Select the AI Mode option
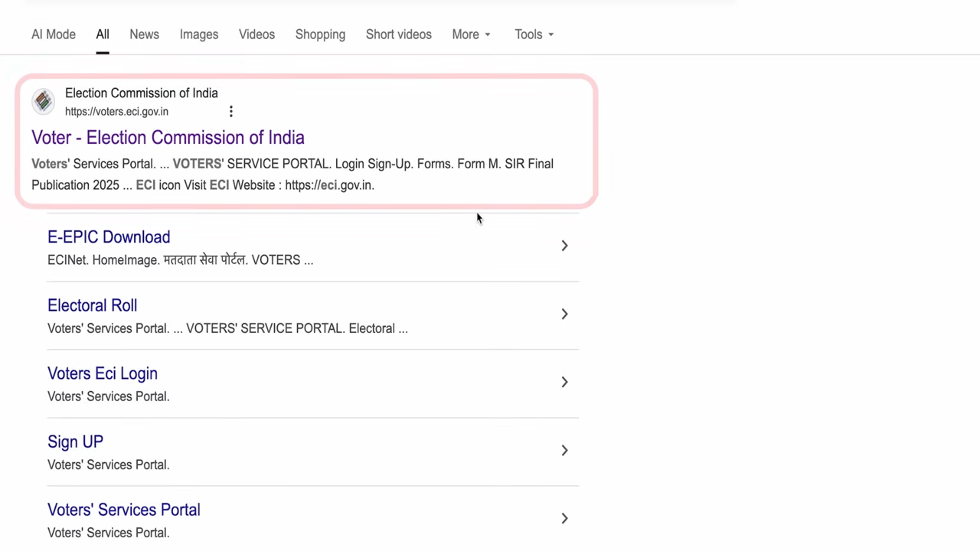 pyautogui.click(x=53, y=34)
